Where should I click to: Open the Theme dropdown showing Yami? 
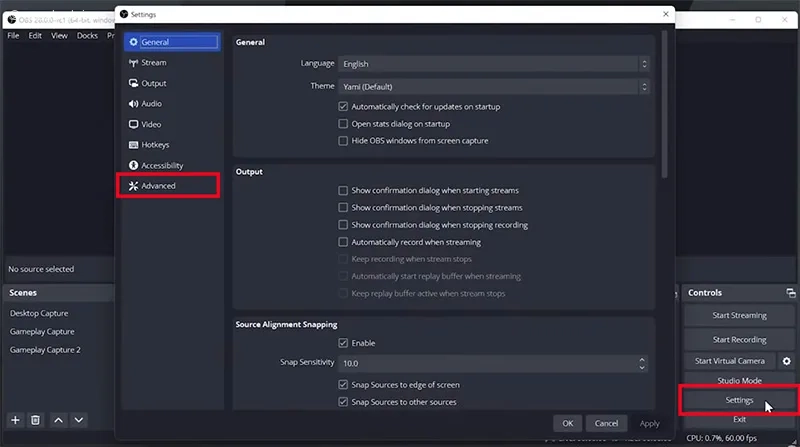(494, 87)
